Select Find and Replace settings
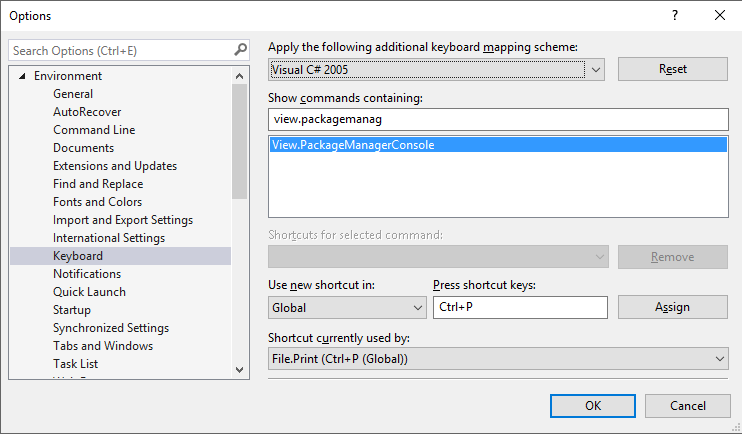742x434 pixels. (x=98, y=184)
